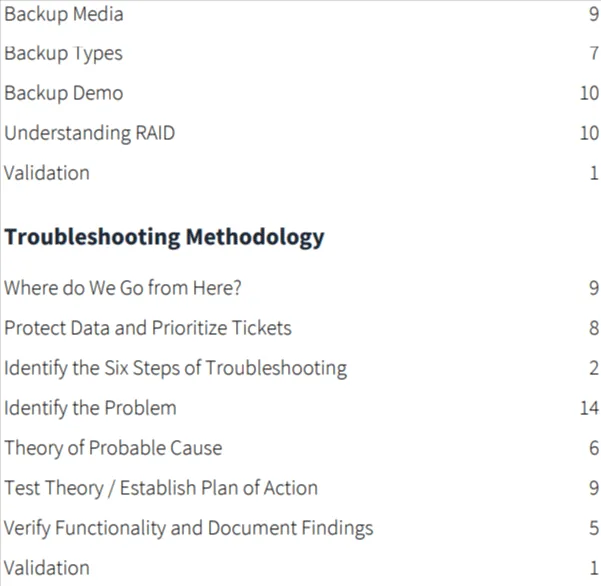Click the duration 14 beside Identify the Problem

tap(590, 408)
